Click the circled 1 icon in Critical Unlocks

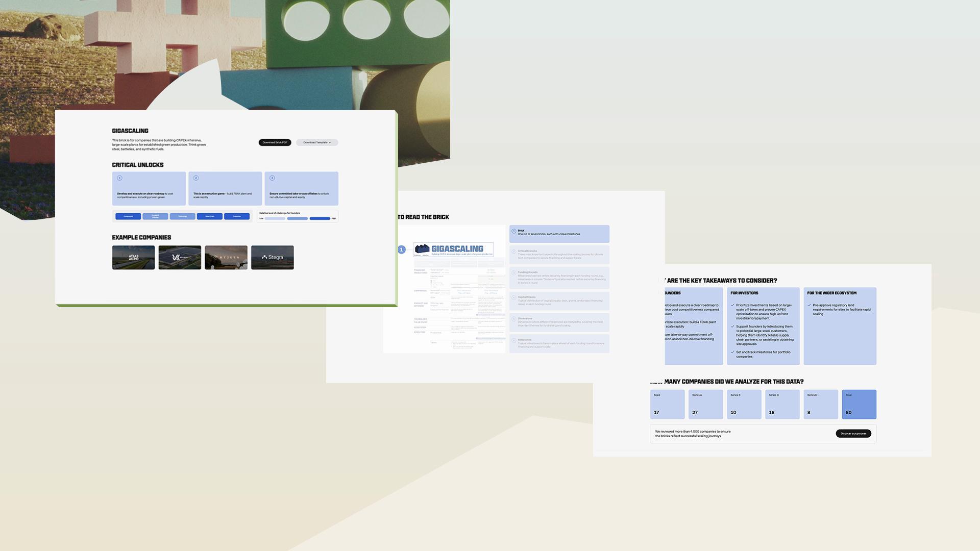tap(120, 178)
